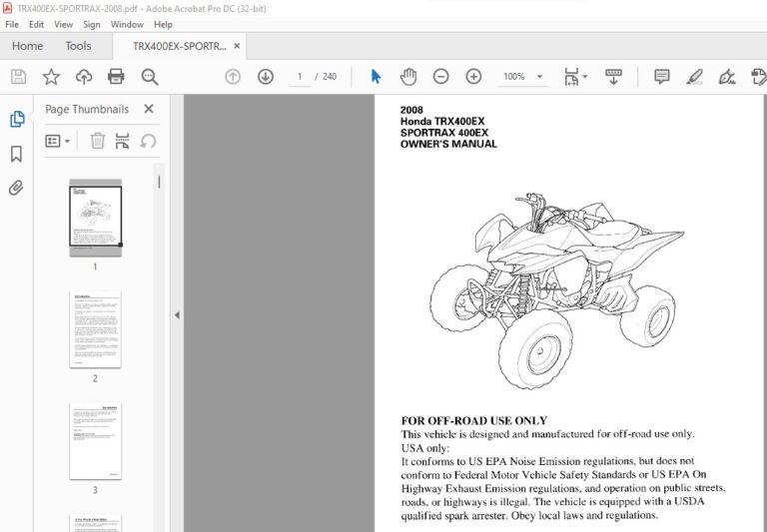
Task: Open the Attachments paperclip icon
Action: pyautogui.click(x=16, y=188)
